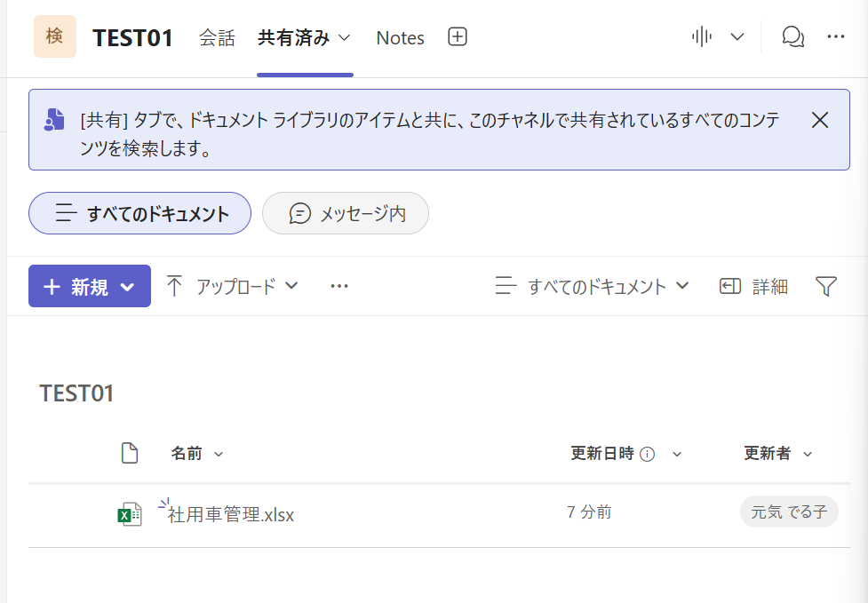The image size is (868, 603).
Task: Open the more options ellipsis in header
Action: (835, 36)
